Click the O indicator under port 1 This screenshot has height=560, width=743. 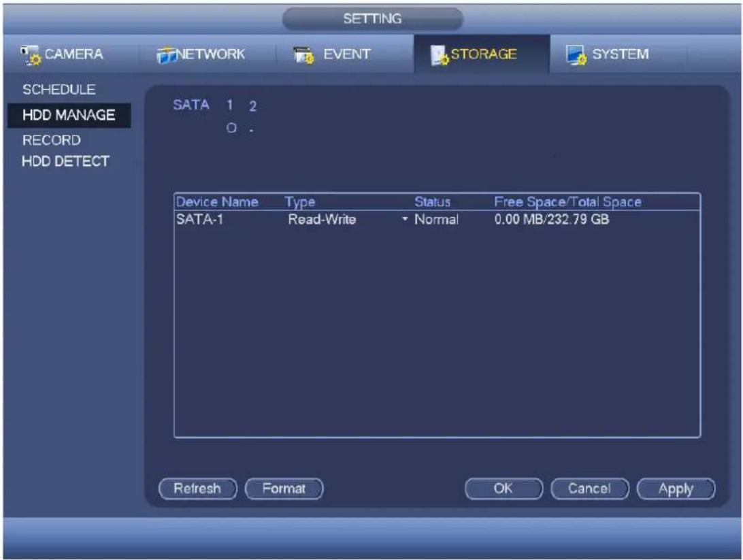[231, 128]
